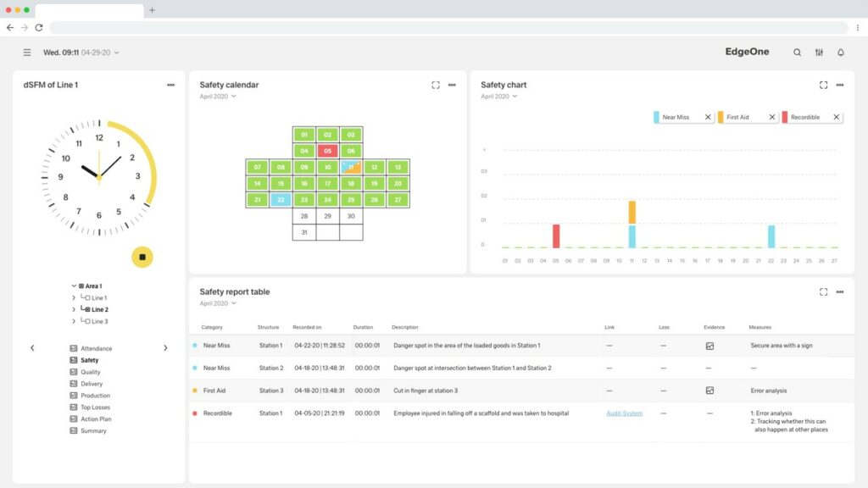Open the notifications bell
The width and height of the screenshot is (868, 488).
(x=840, y=52)
